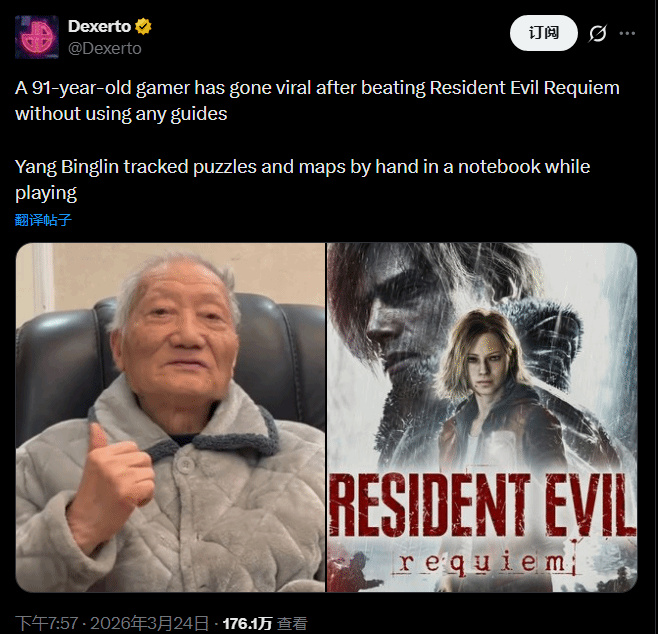Click the requiem subtitle text on poster
Screen dimensions: 658x634
click(x=483, y=563)
